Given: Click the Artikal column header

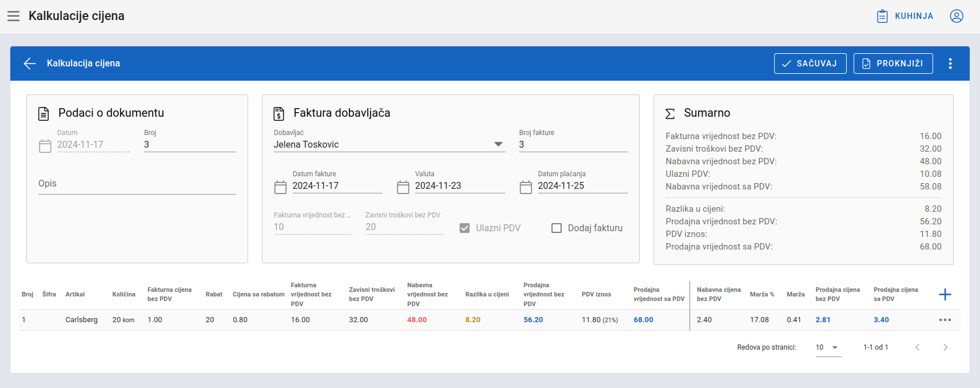Looking at the screenshot, I should [x=75, y=295].
